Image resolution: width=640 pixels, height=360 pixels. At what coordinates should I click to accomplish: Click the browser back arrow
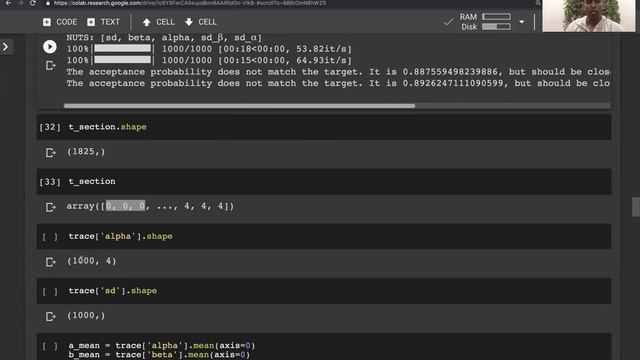tap(8, 3)
